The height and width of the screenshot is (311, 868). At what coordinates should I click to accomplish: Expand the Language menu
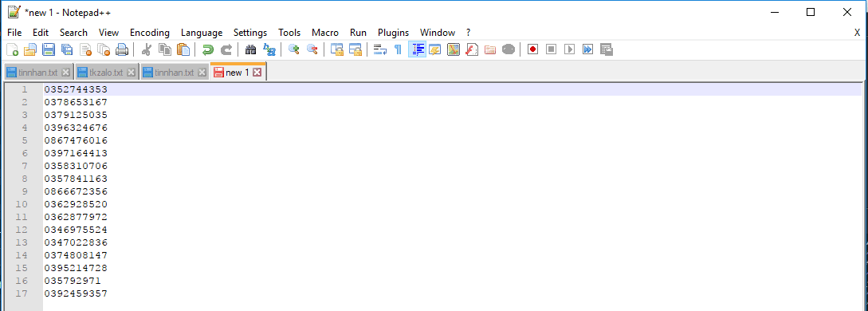(202, 33)
